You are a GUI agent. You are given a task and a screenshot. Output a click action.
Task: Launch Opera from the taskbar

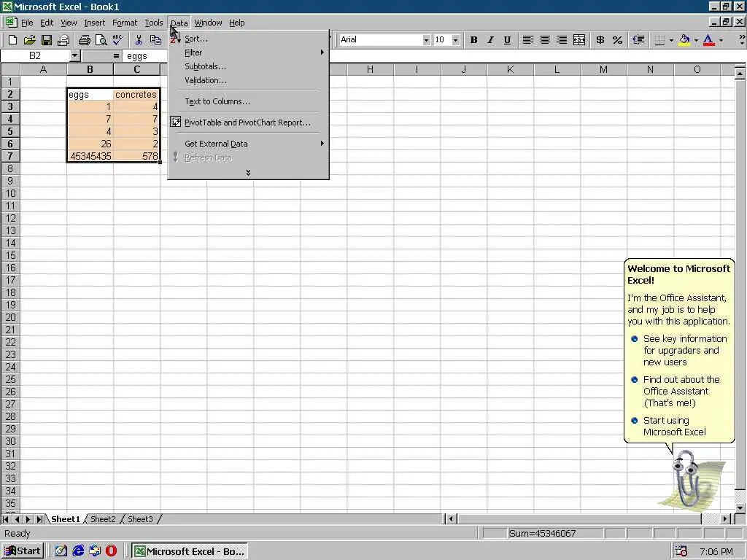coord(111,551)
